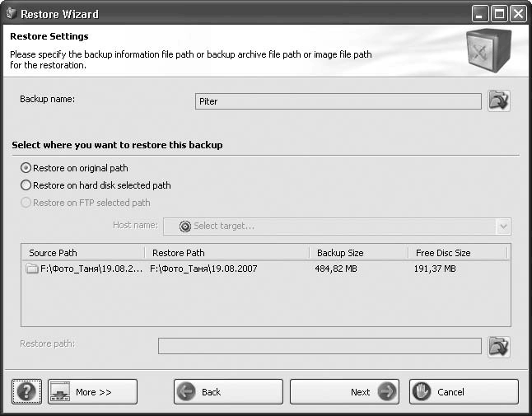This screenshot has width=532, height=416.
Task: Choose Restore on hard disk selected path
Action: 26,185
